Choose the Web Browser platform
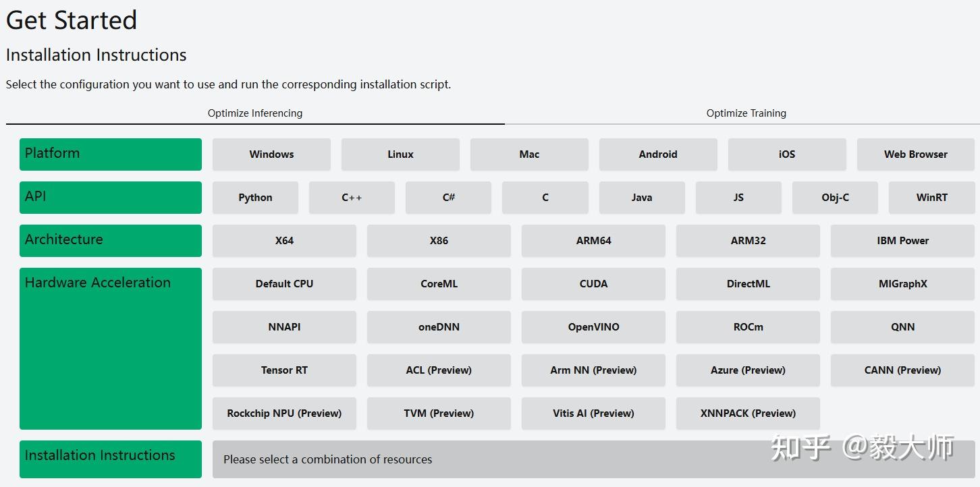The height and width of the screenshot is (487, 980). pos(915,154)
